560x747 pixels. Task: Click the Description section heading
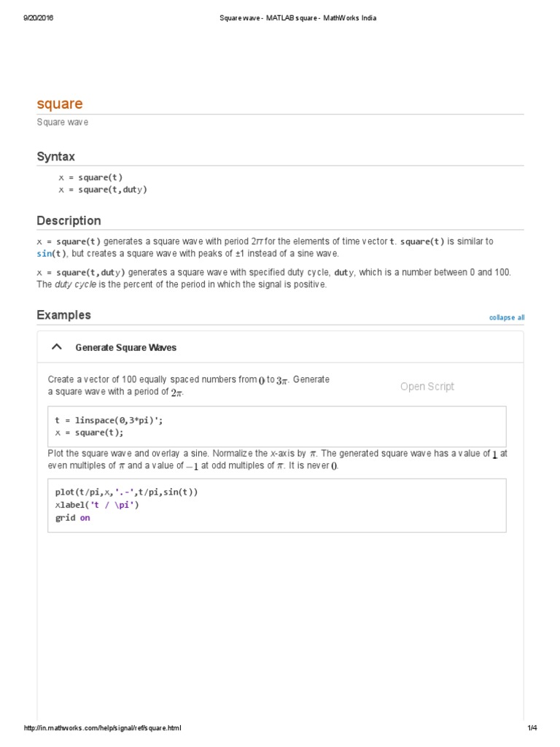69,221
